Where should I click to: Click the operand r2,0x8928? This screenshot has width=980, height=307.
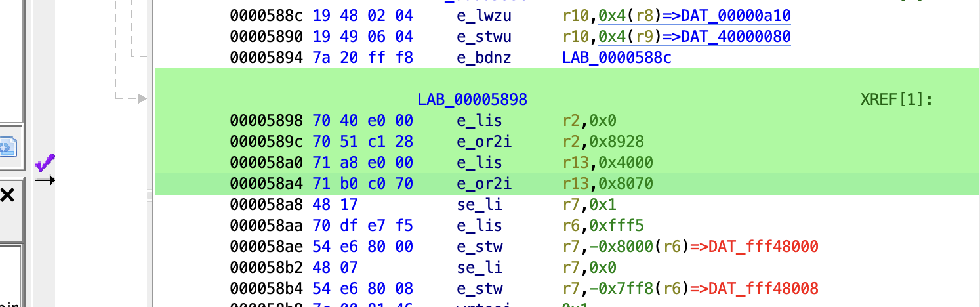[x=603, y=142]
